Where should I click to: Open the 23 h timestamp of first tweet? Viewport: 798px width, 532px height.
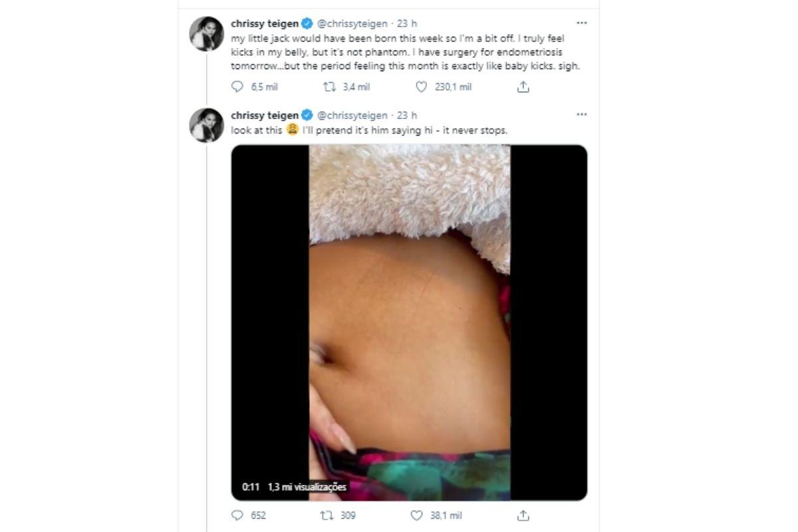click(x=407, y=23)
